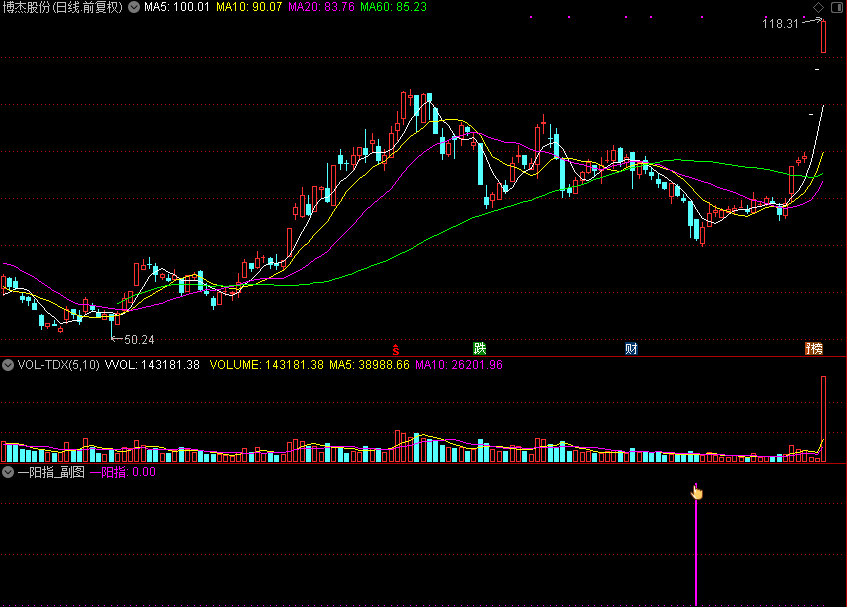Select the MA10: 90.07 label
This screenshot has width=847, height=607.
(249, 7)
